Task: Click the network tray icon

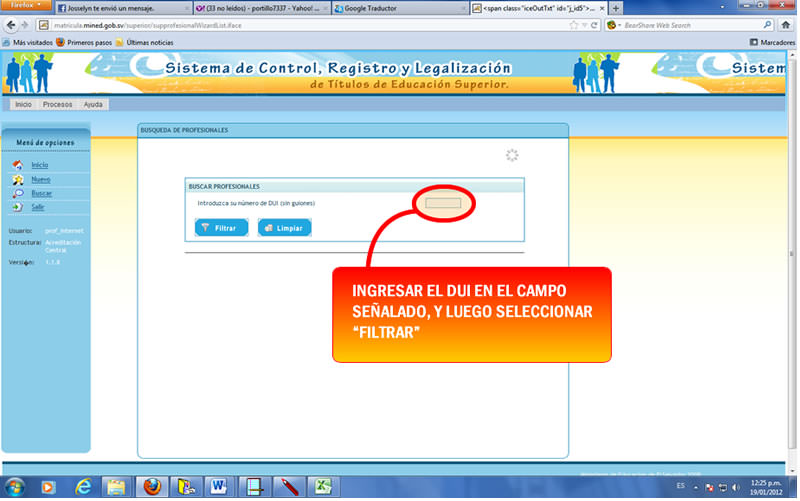Action: (722, 488)
